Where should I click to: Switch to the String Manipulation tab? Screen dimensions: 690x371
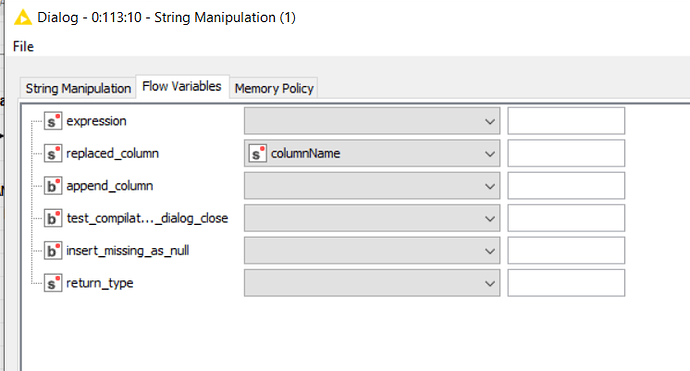[x=78, y=88]
